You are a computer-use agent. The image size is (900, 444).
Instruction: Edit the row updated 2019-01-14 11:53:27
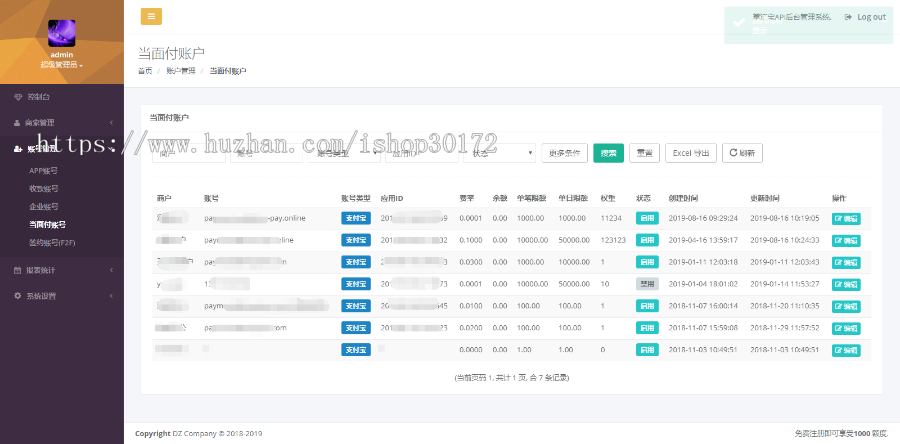pyautogui.click(x=846, y=284)
